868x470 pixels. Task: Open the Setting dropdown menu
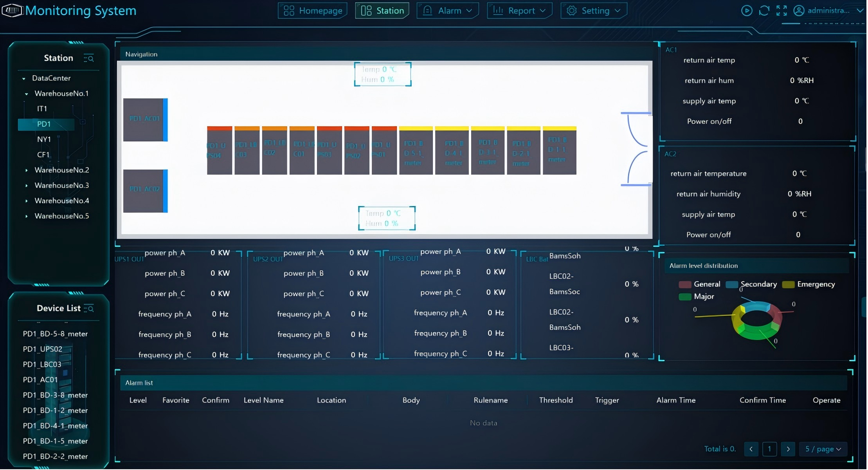click(x=594, y=11)
